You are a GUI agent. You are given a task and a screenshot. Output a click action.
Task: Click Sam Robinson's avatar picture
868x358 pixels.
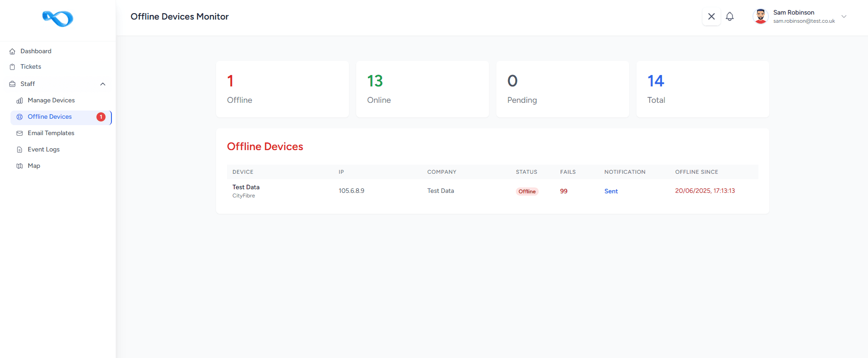tap(761, 16)
